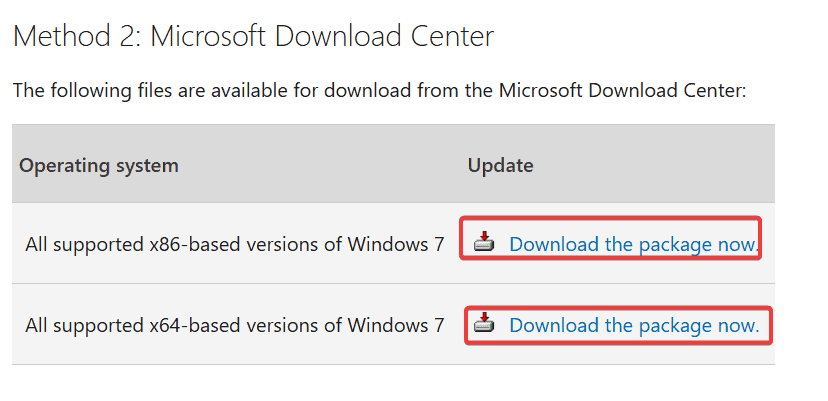Viewport: 828px width, 401px height.
Task: Click the 'Method 2: Microsoft Download Center' heading
Action: 253,37
